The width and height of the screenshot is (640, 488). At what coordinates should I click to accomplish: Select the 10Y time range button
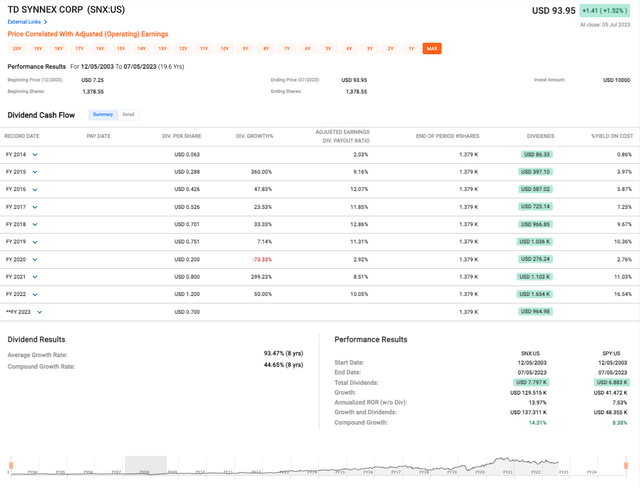click(x=224, y=49)
